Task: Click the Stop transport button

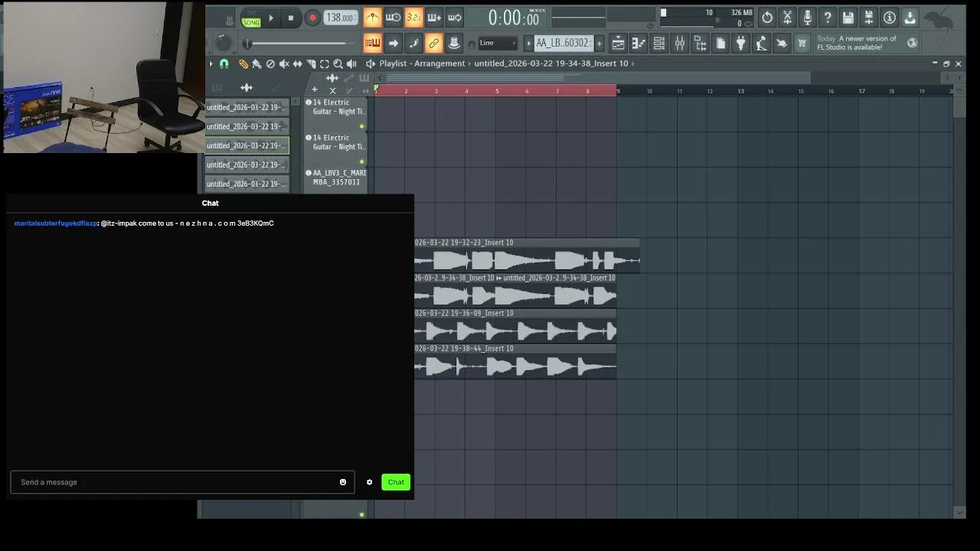Action: [291, 18]
